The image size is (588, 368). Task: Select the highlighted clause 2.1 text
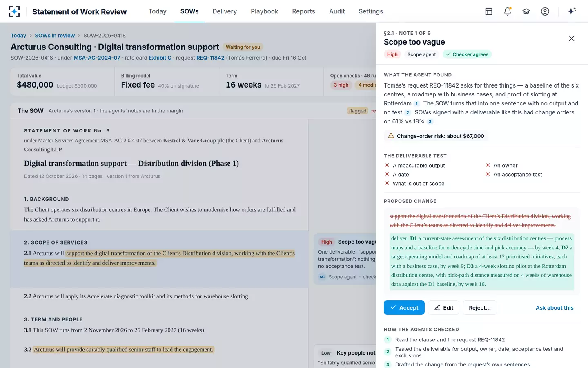click(x=160, y=258)
